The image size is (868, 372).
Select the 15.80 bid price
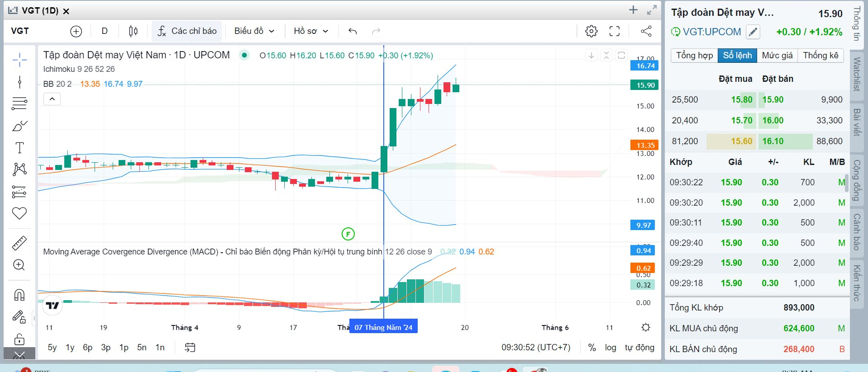[741, 99]
